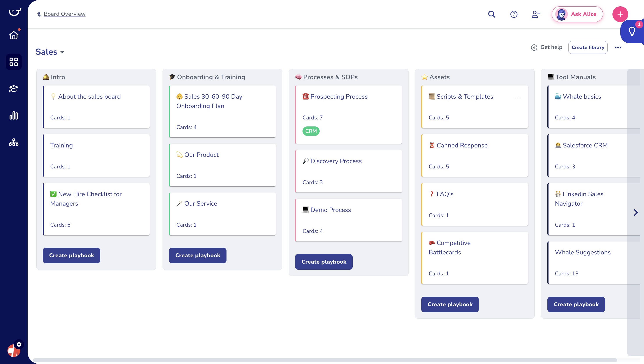Click the bell icon of Intro column

[46, 77]
